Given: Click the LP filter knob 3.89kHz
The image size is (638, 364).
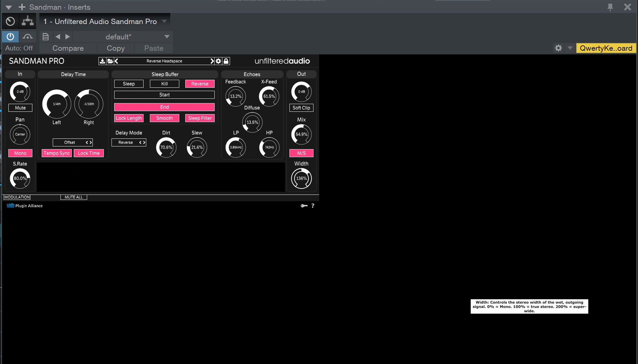Looking at the screenshot, I should (x=236, y=147).
